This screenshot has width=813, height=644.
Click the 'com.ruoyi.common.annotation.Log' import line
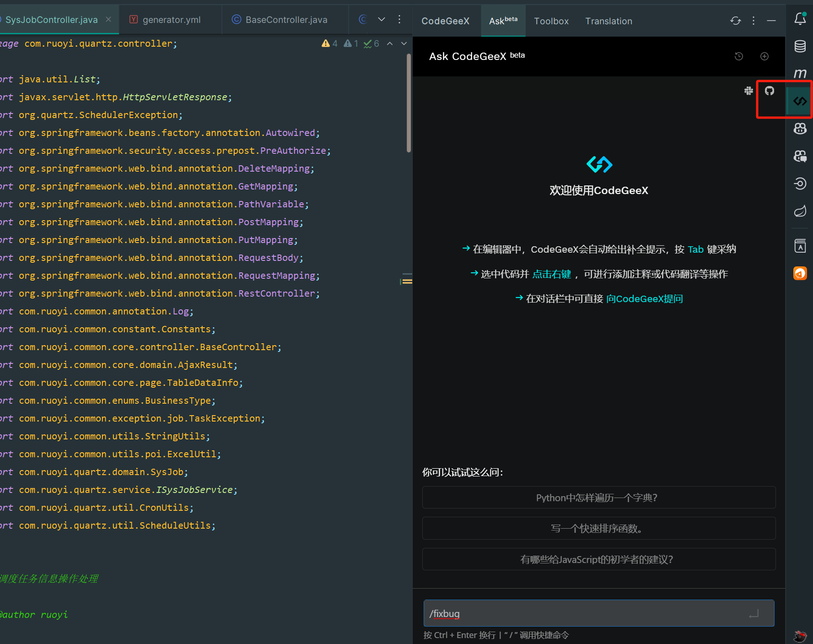click(97, 311)
